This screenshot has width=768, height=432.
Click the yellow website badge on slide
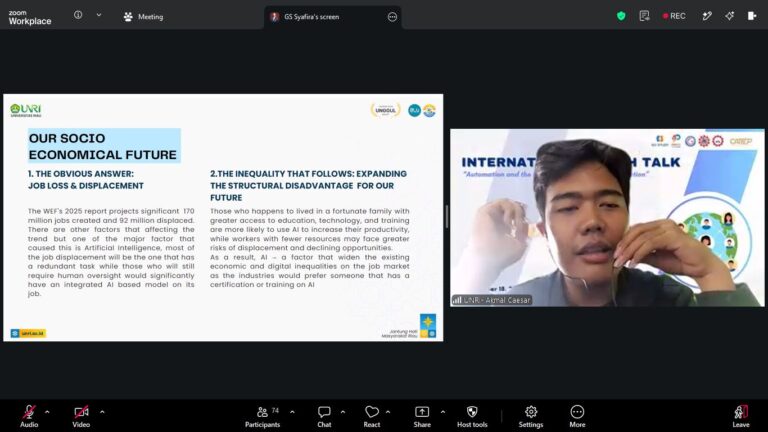tap(28, 333)
